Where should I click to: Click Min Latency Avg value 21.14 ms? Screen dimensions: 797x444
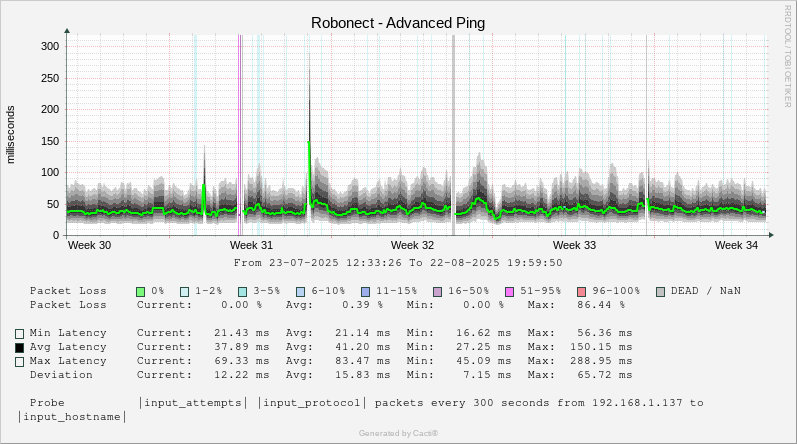pyautogui.click(x=362, y=333)
